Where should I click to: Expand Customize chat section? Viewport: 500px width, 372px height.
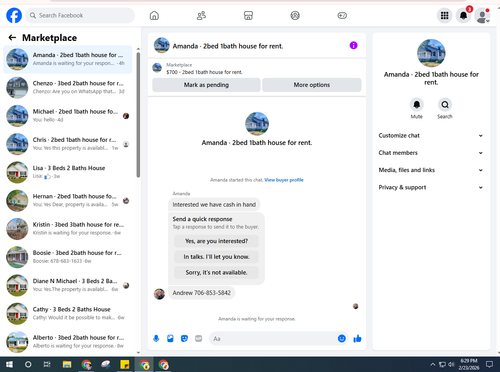tap(431, 136)
